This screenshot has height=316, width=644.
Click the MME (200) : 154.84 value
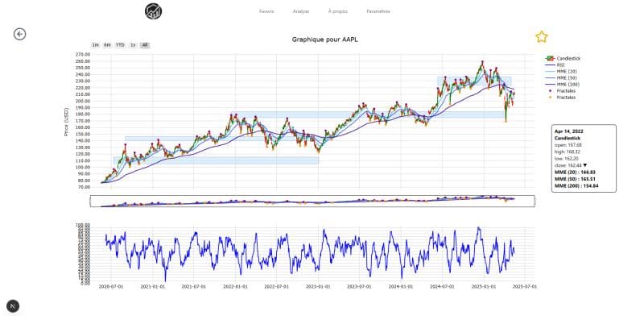pyautogui.click(x=576, y=186)
